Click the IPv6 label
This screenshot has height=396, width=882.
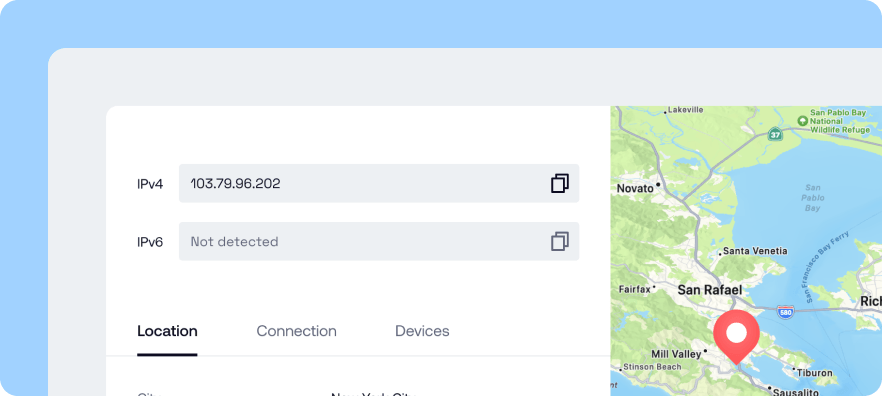[150, 242]
